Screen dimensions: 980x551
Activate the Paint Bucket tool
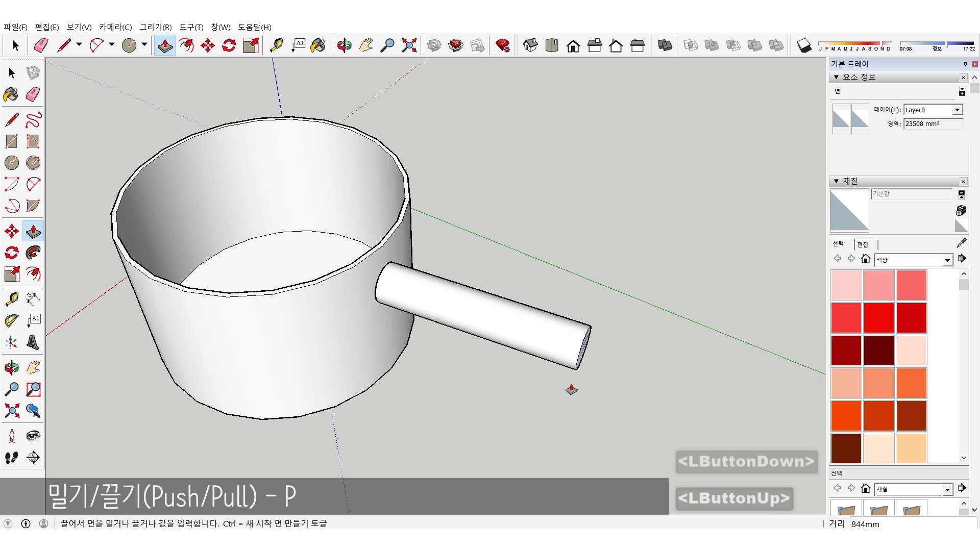317,45
